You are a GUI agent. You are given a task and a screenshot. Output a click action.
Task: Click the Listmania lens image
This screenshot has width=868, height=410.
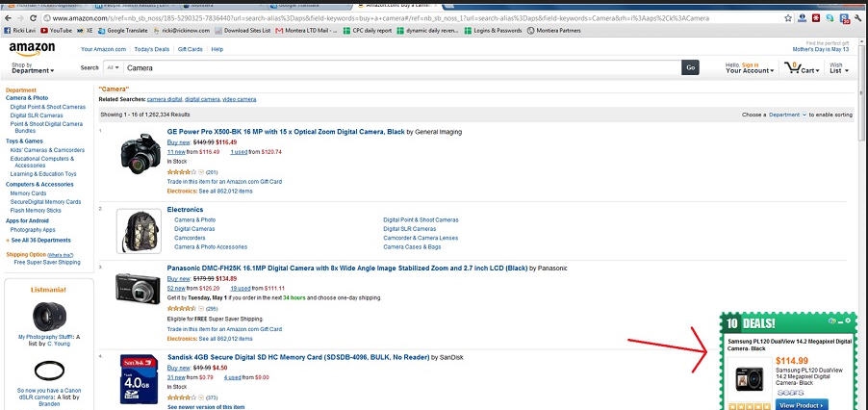click(49, 316)
